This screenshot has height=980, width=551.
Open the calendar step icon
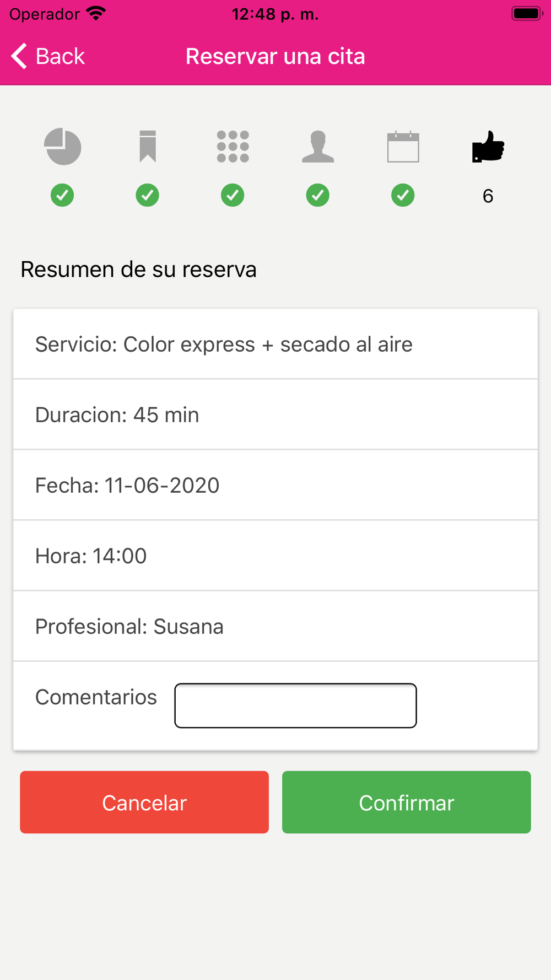(x=403, y=147)
